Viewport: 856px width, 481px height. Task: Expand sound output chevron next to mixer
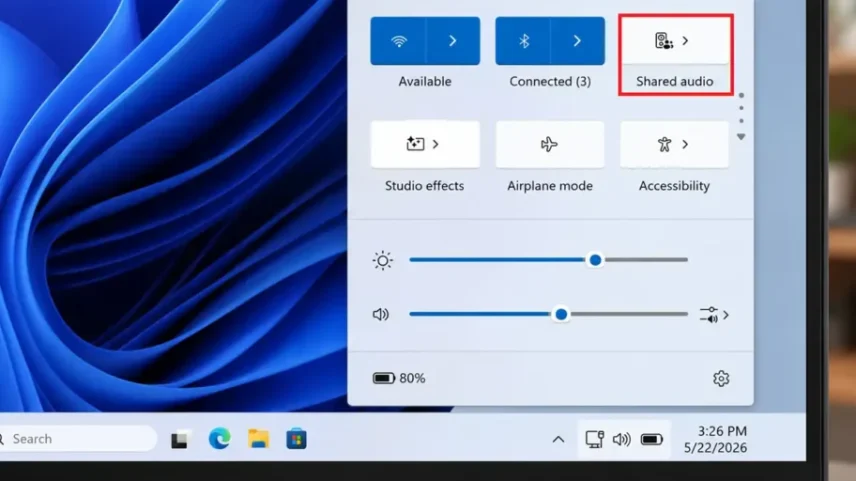[726, 315]
